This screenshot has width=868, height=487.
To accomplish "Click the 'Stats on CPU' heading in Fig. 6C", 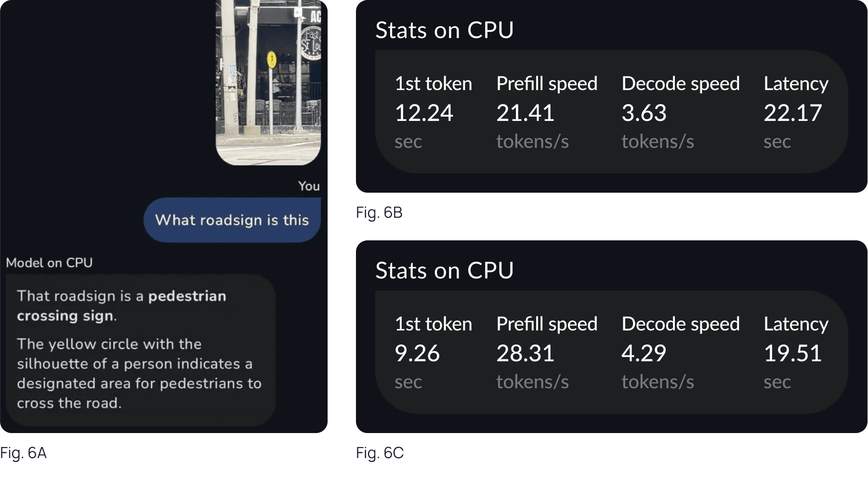I will (x=444, y=270).
